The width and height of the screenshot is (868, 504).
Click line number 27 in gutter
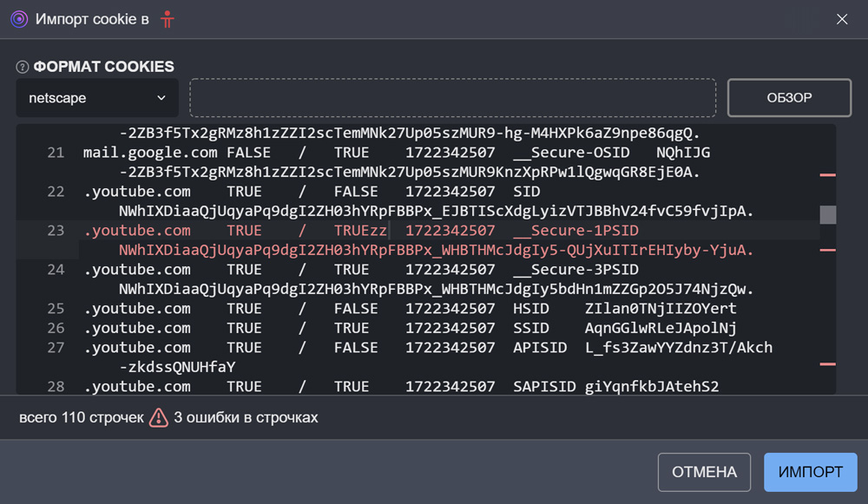pyautogui.click(x=56, y=348)
